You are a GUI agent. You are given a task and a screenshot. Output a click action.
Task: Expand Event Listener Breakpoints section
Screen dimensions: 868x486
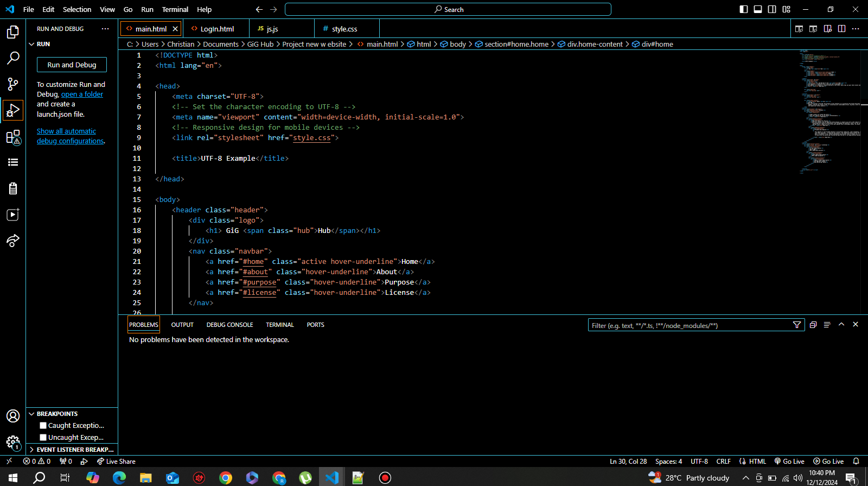pyautogui.click(x=32, y=450)
